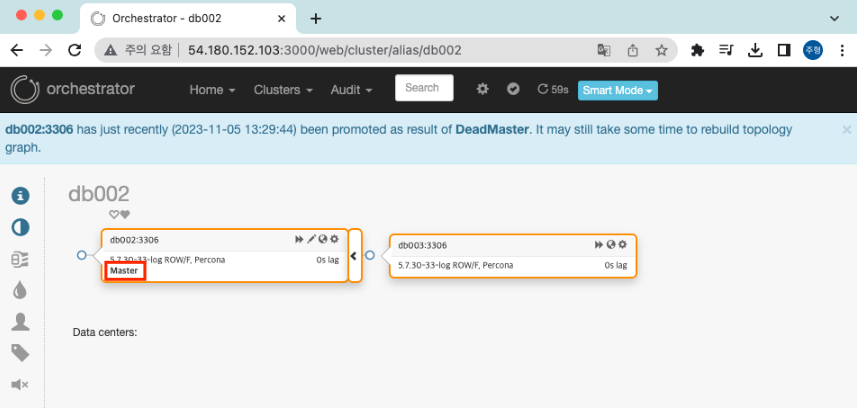
Task: Click the globe icon on db003:3306
Action: click(611, 244)
